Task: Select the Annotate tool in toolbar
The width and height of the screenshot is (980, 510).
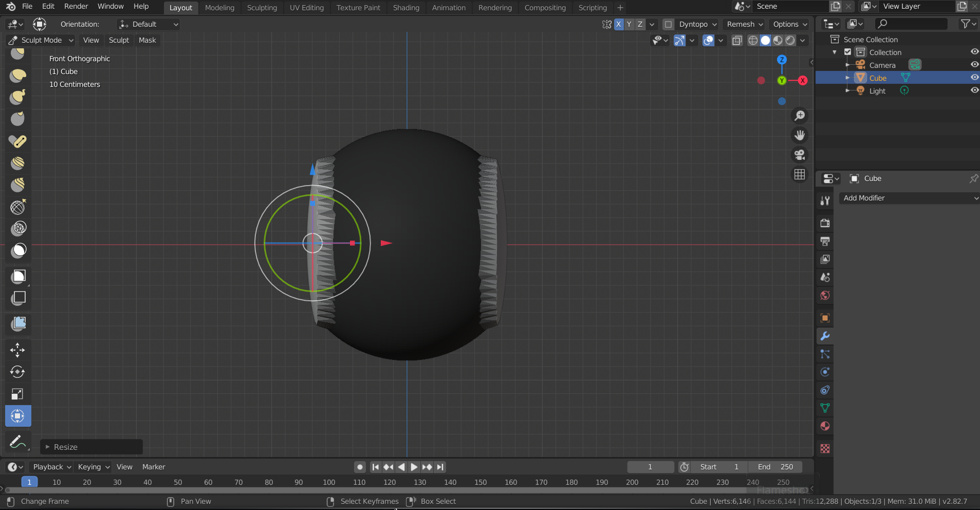Action: tap(17, 442)
